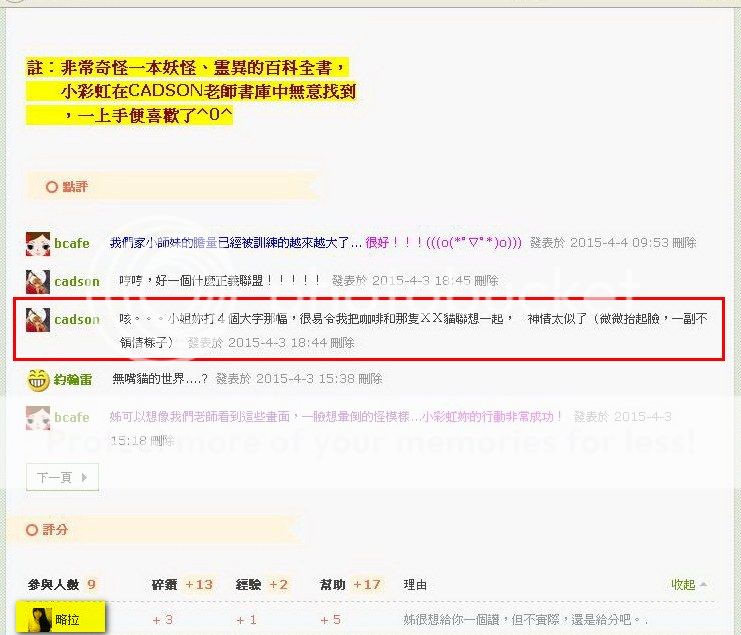
Task: Go to the next comments page with 下一頁
Action: pos(61,478)
